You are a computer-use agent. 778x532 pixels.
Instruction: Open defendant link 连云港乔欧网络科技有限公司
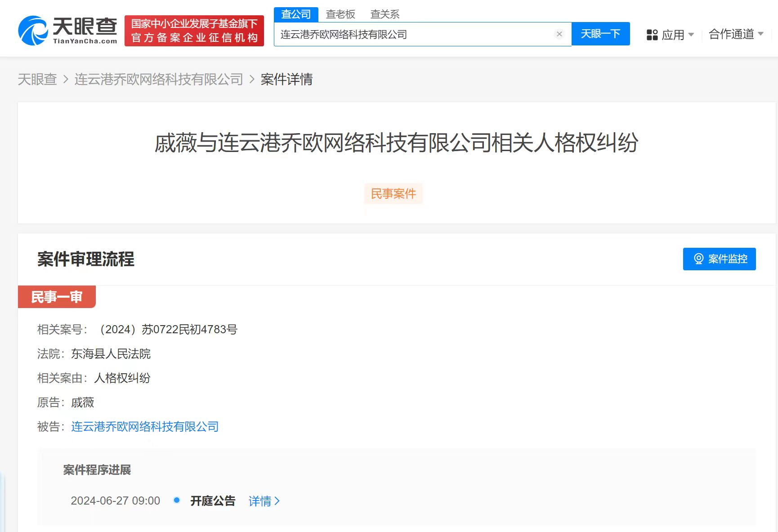pyautogui.click(x=144, y=426)
